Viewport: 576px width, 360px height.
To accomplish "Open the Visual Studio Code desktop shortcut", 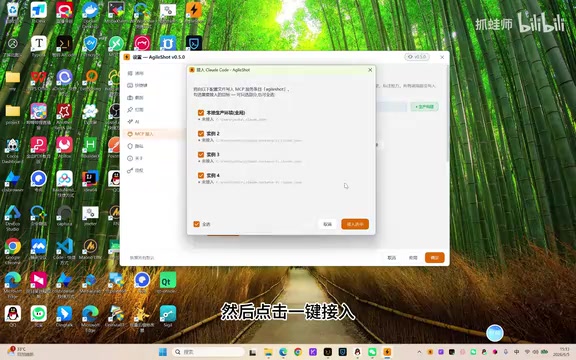I will tap(64, 251).
